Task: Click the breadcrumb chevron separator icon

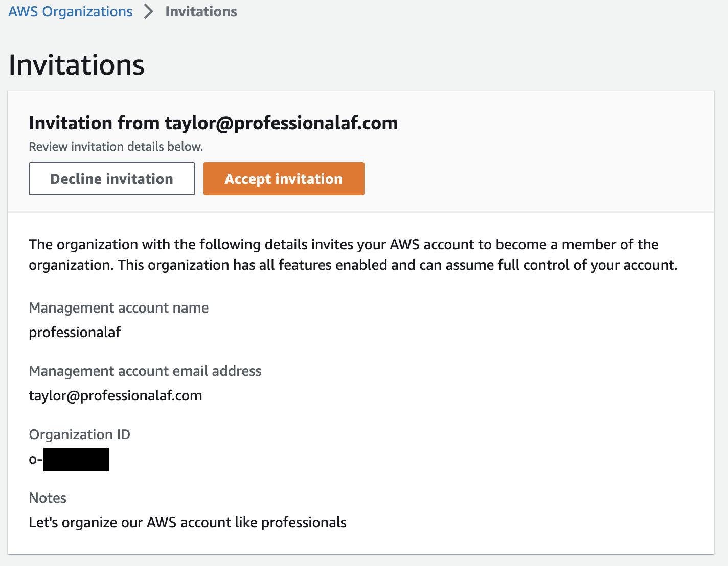Action: [x=149, y=12]
